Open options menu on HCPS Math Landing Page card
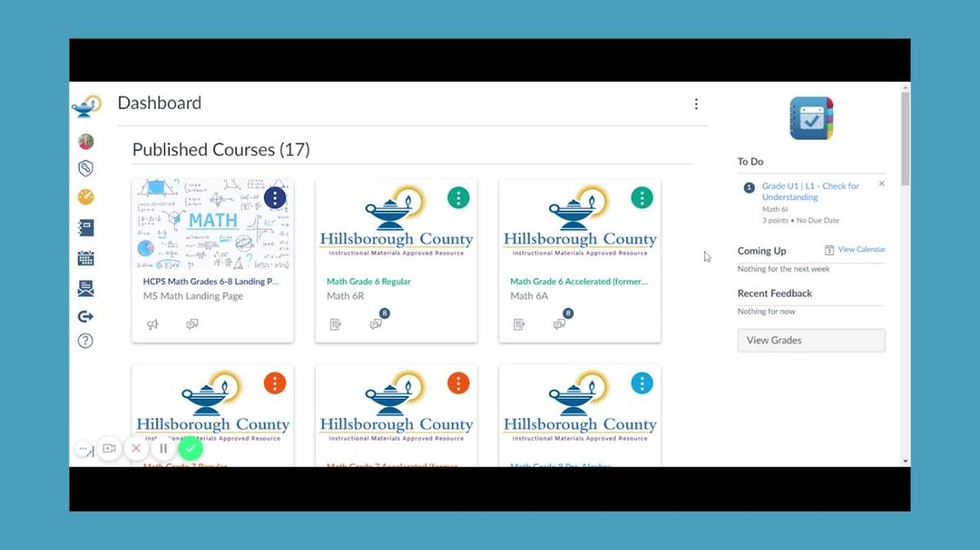The width and height of the screenshot is (980, 550). pyautogui.click(x=275, y=197)
